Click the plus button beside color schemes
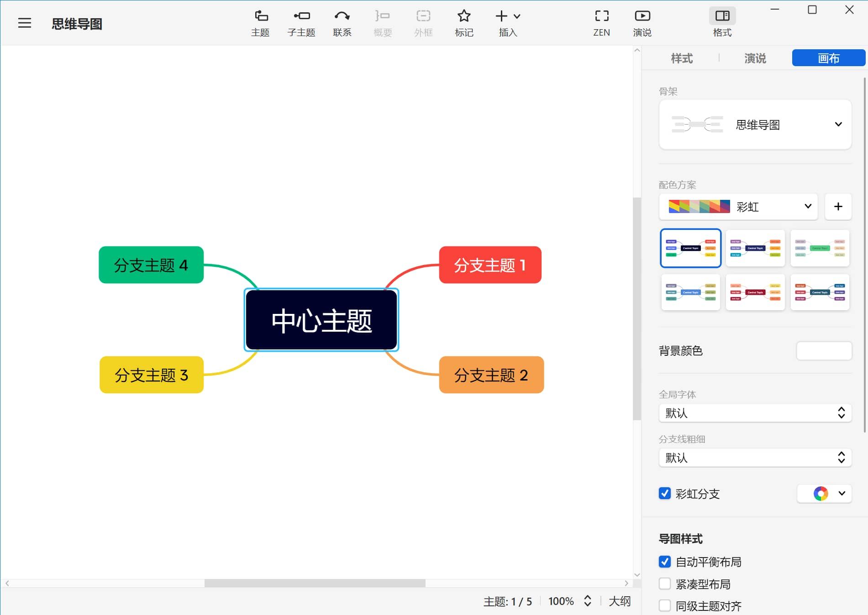 838,207
